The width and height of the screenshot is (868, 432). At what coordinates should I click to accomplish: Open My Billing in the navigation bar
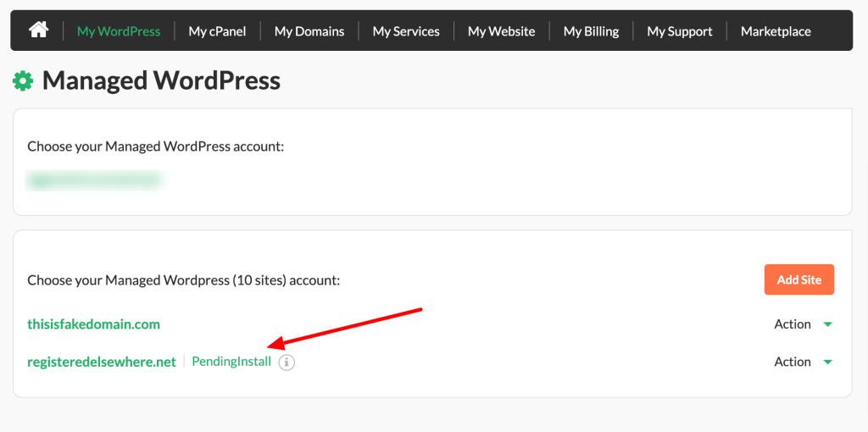[591, 31]
